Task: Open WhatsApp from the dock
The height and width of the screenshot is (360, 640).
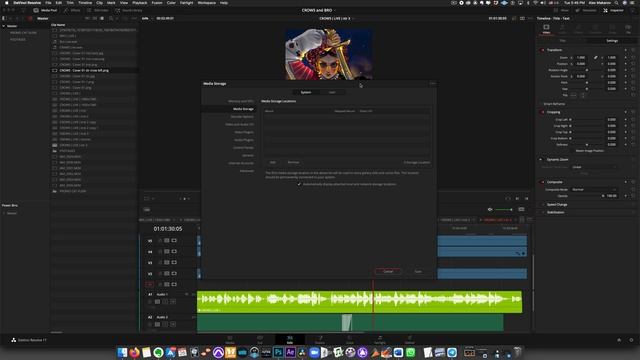Action: coord(411,352)
